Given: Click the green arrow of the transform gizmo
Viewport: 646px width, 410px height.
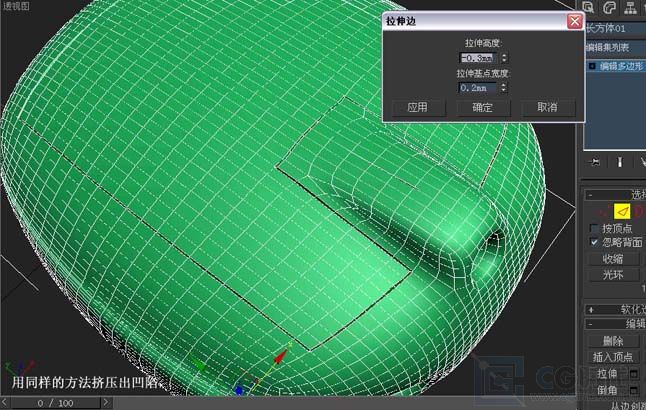Looking at the screenshot, I should [x=200, y=365].
